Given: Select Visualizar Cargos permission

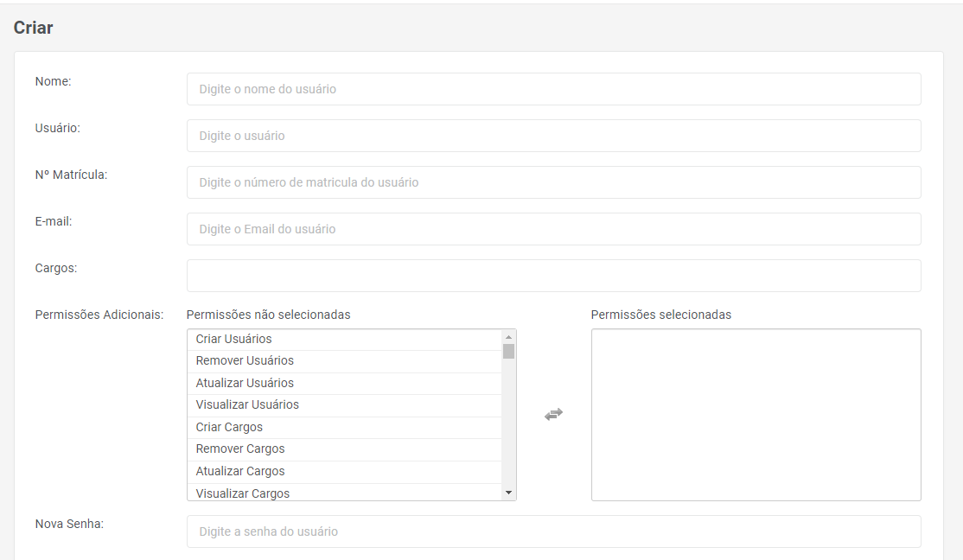Looking at the screenshot, I should [x=243, y=493].
